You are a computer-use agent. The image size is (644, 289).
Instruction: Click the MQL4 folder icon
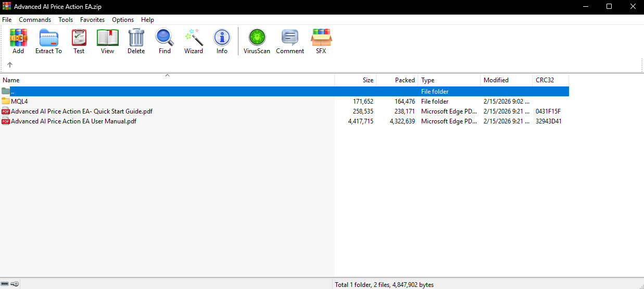point(6,101)
